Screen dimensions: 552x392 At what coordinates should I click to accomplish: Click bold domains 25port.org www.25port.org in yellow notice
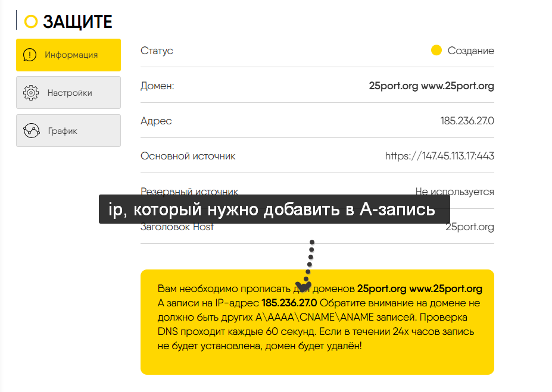(420, 288)
